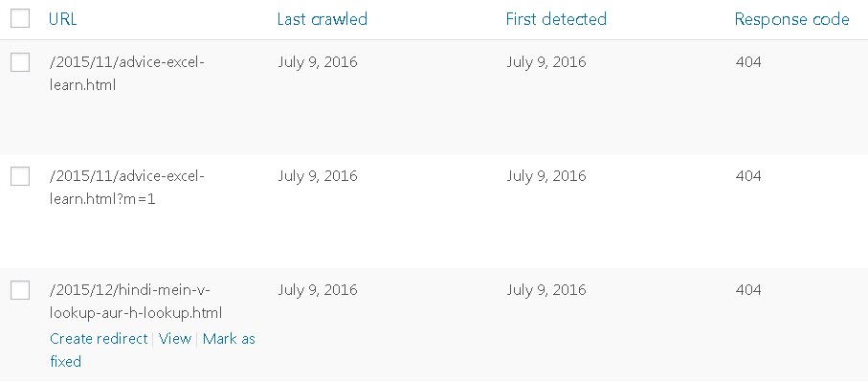Sort by Last crawled column
Image resolution: width=868 pixels, height=383 pixels.
tap(322, 19)
